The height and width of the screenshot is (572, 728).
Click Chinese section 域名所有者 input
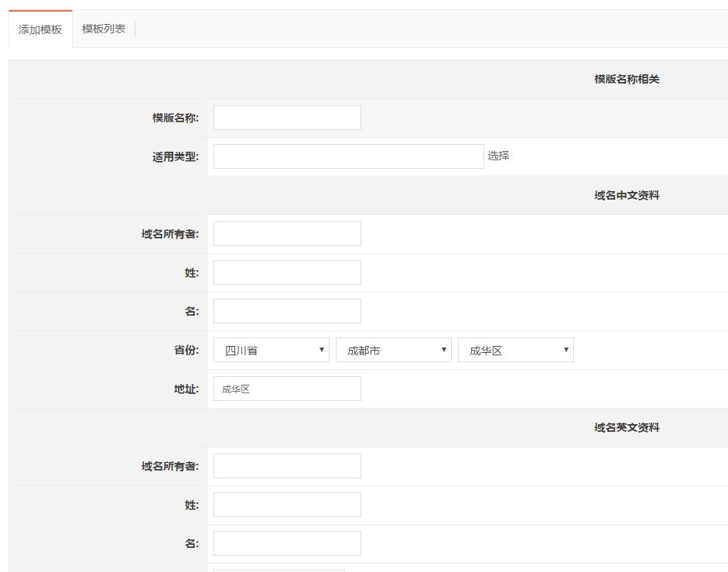coord(287,234)
